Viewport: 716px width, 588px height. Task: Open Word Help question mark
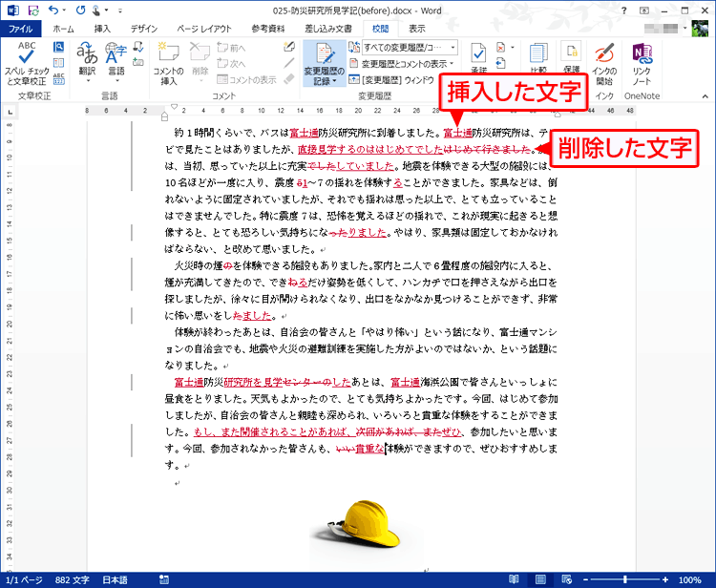pos(624,10)
